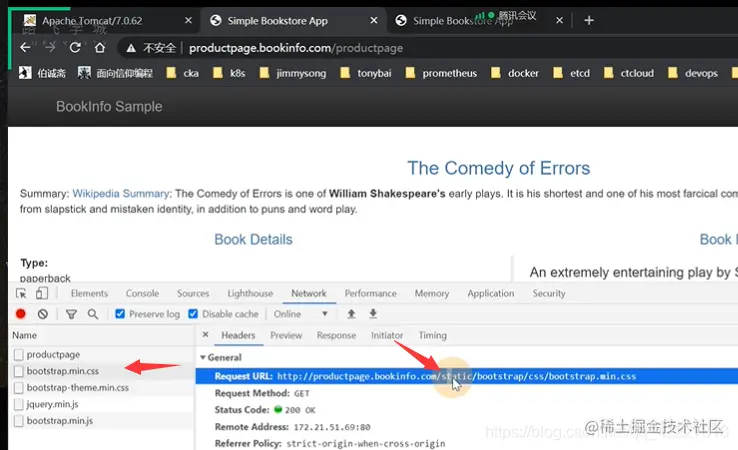Click the BookInfo Sample navbar brand
The height and width of the screenshot is (450, 738).
[x=109, y=106]
